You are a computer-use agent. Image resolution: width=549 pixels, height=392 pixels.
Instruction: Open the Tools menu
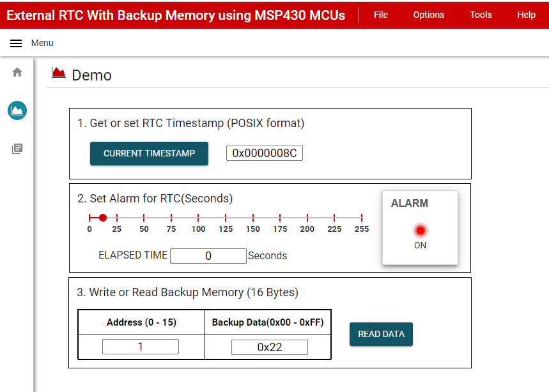tap(481, 15)
